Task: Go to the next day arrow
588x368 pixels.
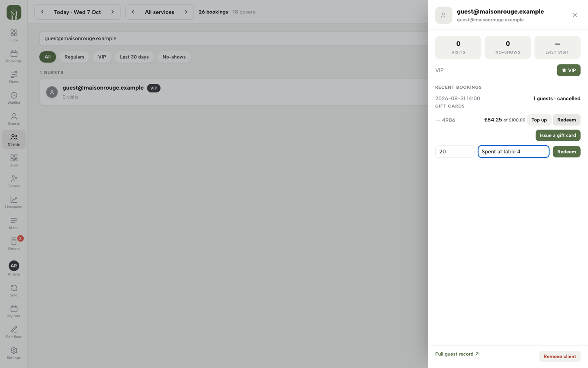Action: pyautogui.click(x=113, y=12)
